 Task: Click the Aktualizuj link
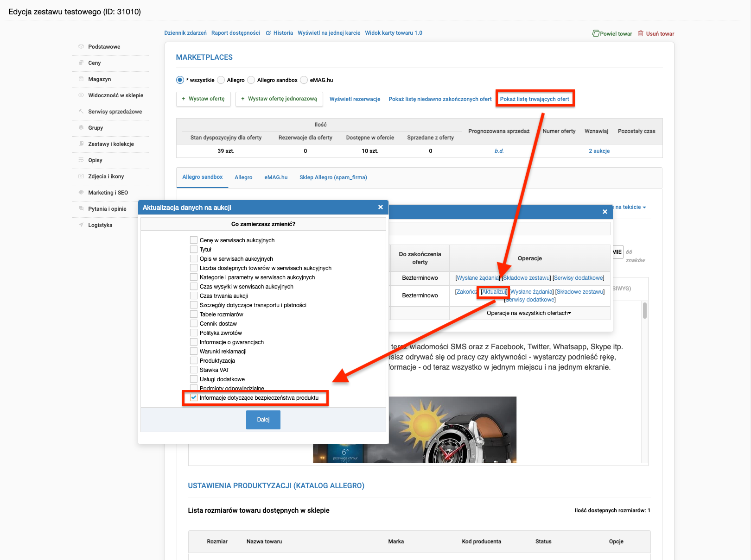pyautogui.click(x=494, y=292)
